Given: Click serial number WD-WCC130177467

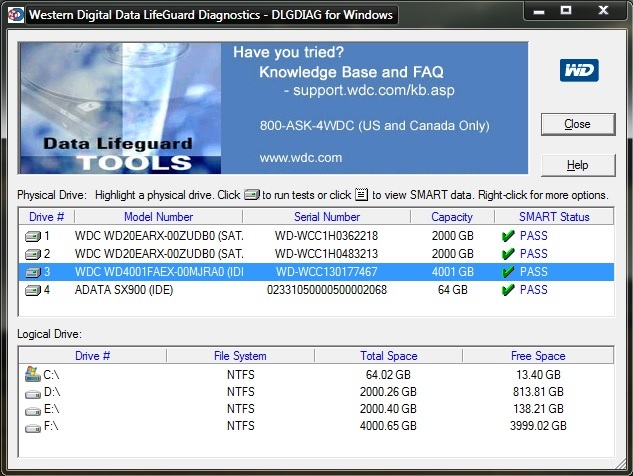Looking at the screenshot, I should click(326, 272).
